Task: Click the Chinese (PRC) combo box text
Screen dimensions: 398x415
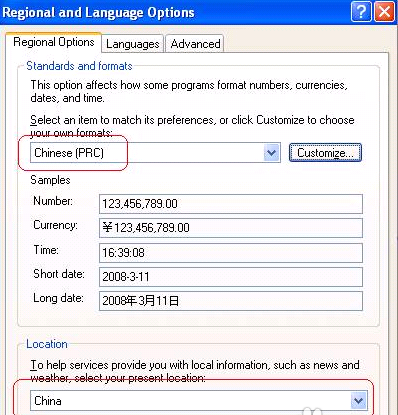Action: pos(69,153)
